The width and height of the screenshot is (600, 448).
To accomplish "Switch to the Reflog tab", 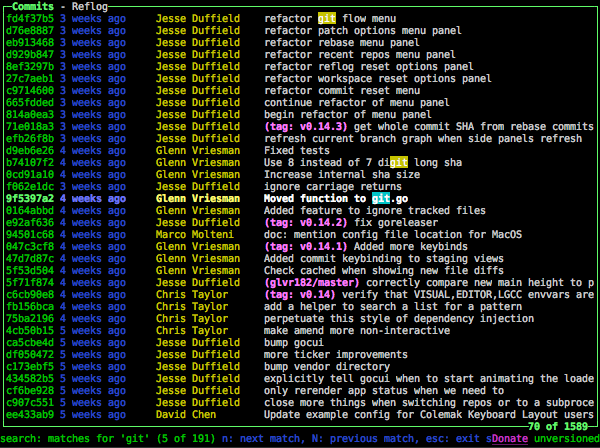I will pyautogui.click(x=90, y=7).
